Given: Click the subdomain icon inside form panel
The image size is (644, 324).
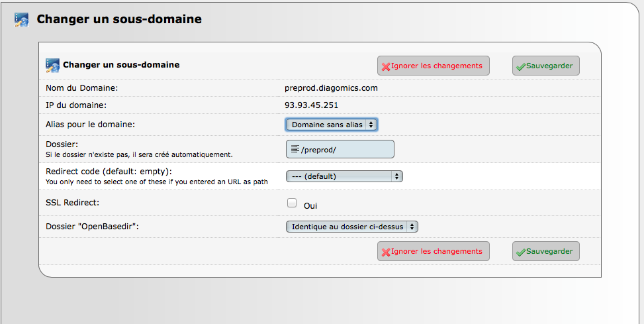Looking at the screenshot, I should [x=52, y=66].
